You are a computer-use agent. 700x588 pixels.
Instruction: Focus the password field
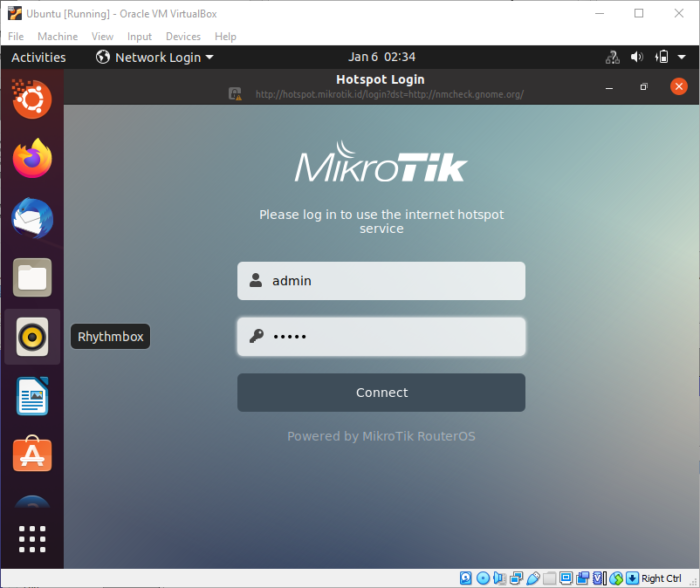click(x=381, y=337)
